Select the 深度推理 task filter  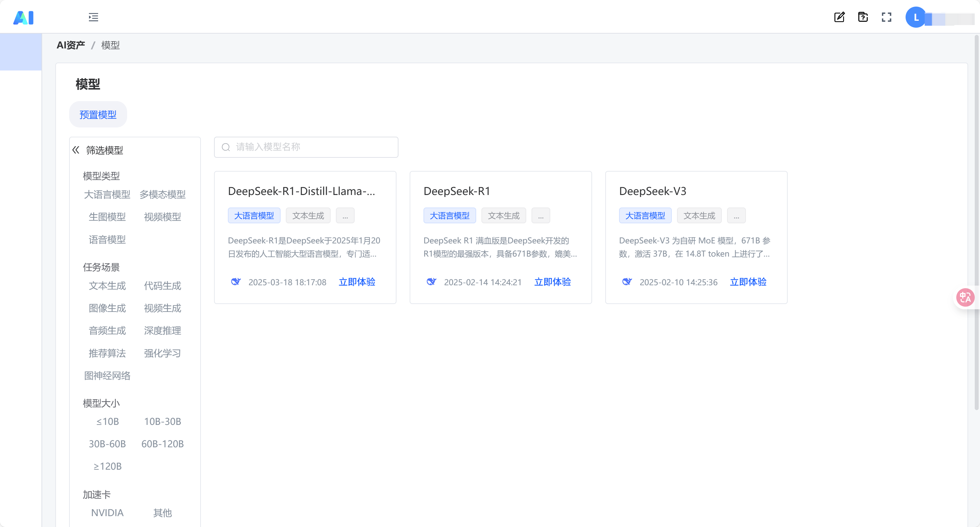coord(162,331)
